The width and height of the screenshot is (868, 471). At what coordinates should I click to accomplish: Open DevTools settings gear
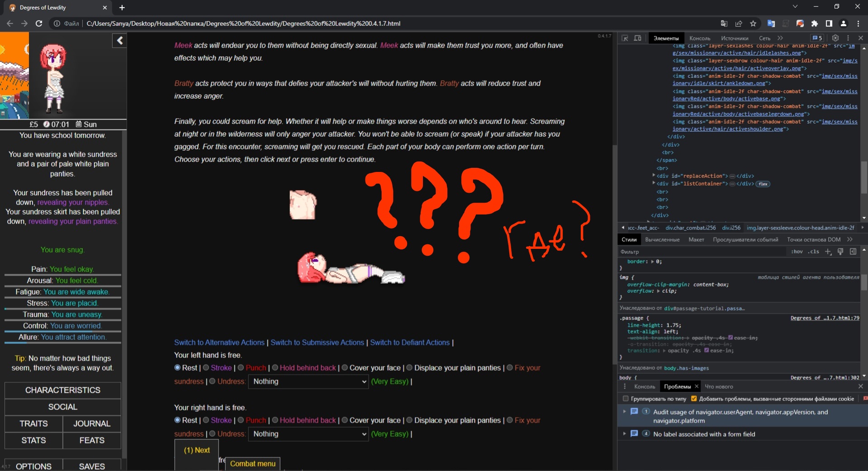point(835,38)
